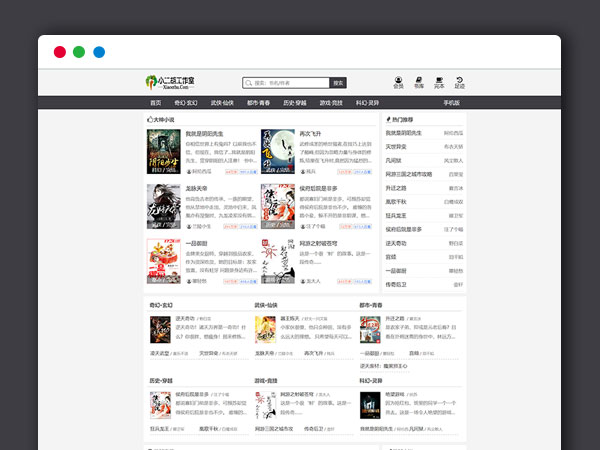Image resolution: width=600 pixels, height=450 pixels.
Task: Click the 完本 completed books icon
Action: pos(439,81)
